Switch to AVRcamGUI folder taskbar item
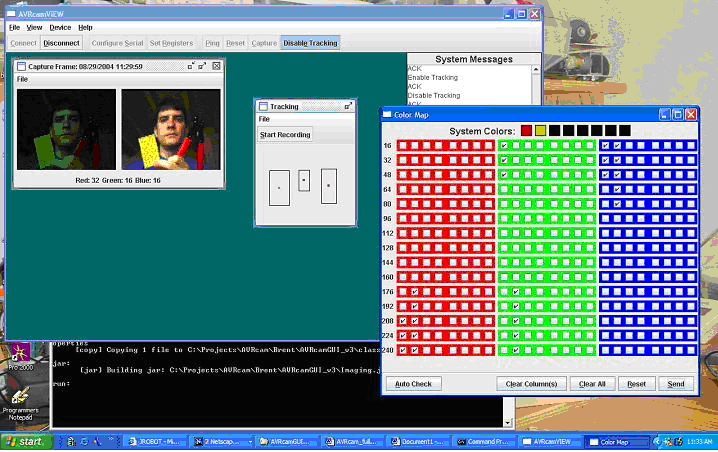Screen dimensions: 718x452 288,442
